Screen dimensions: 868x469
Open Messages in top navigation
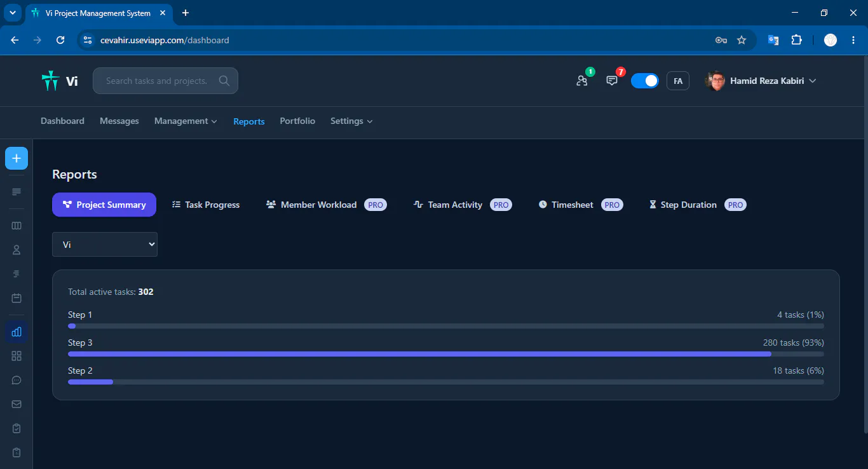coord(119,121)
